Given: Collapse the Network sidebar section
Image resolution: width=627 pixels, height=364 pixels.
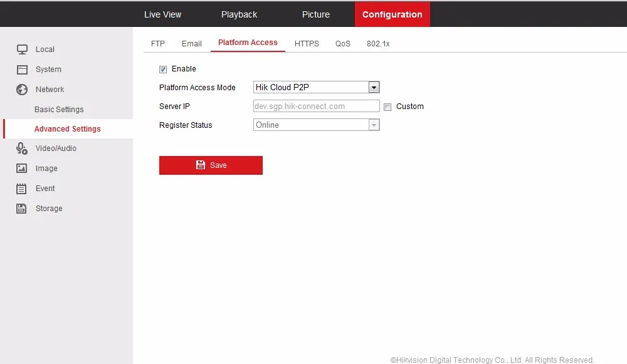Looking at the screenshot, I should click(50, 90).
